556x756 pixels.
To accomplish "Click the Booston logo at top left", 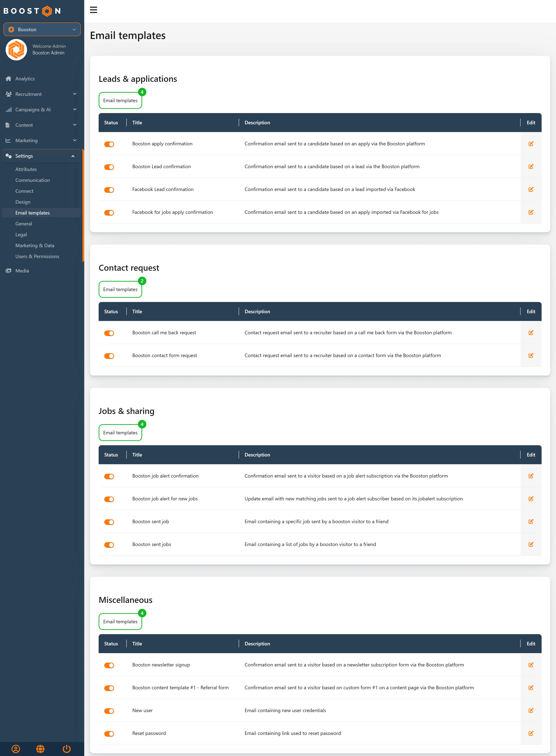I will (32, 11).
